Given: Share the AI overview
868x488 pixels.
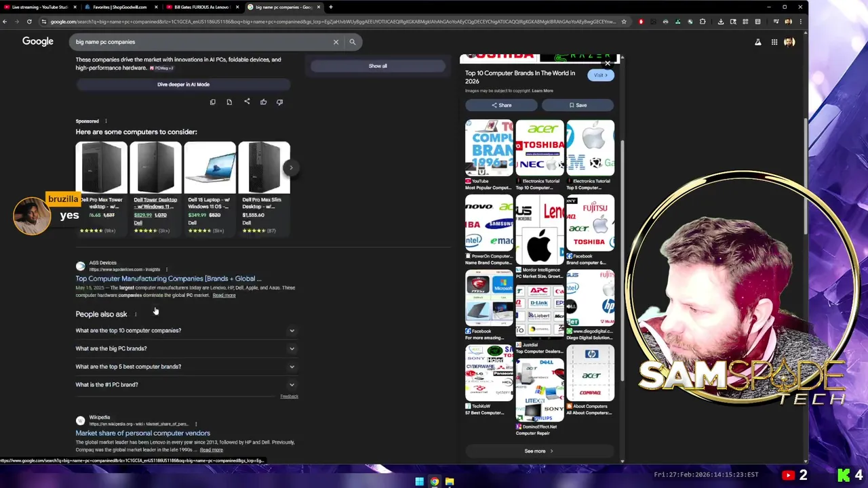Looking at the screenshot, I should click(247, 102).
